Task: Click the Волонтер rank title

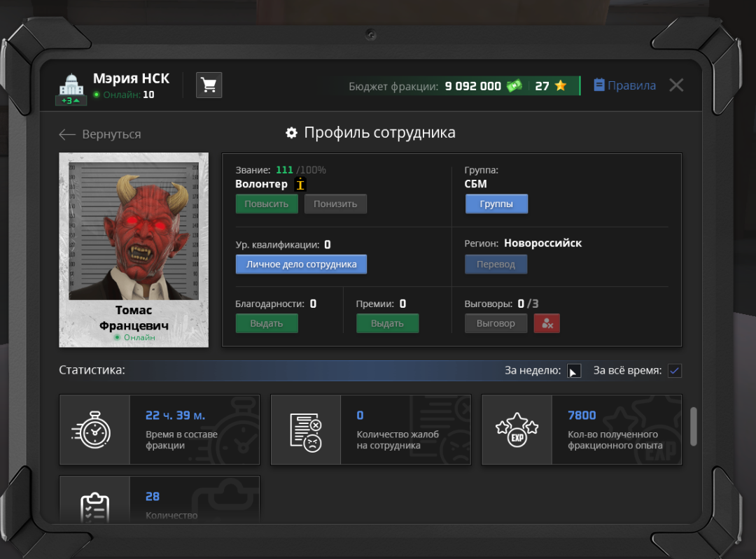Action: [x=261, y=183]
